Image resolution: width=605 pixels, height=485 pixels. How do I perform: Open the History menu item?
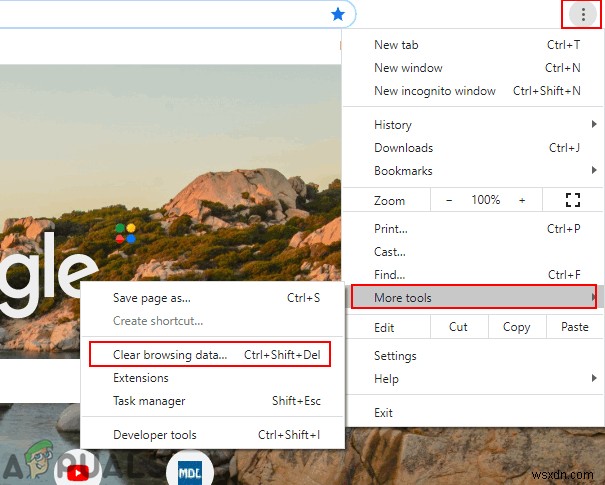(473, 125)
